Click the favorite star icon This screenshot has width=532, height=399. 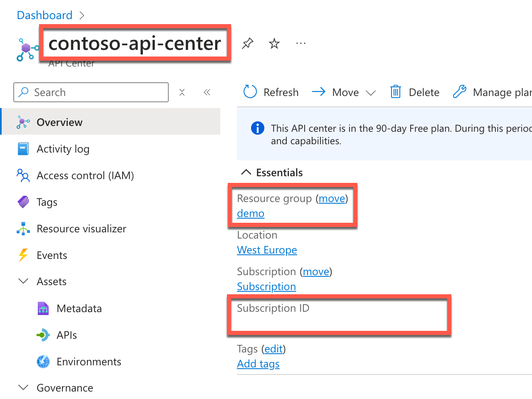[x=274, y=43]
